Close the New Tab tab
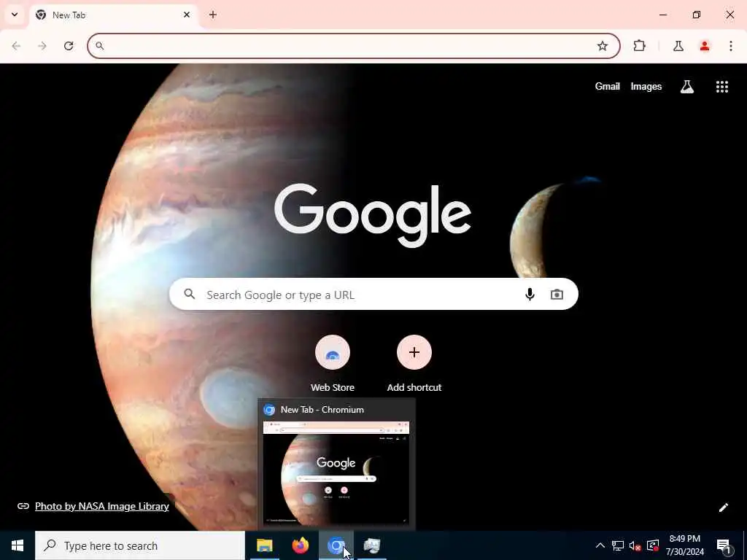 click(x=187, y=15)
